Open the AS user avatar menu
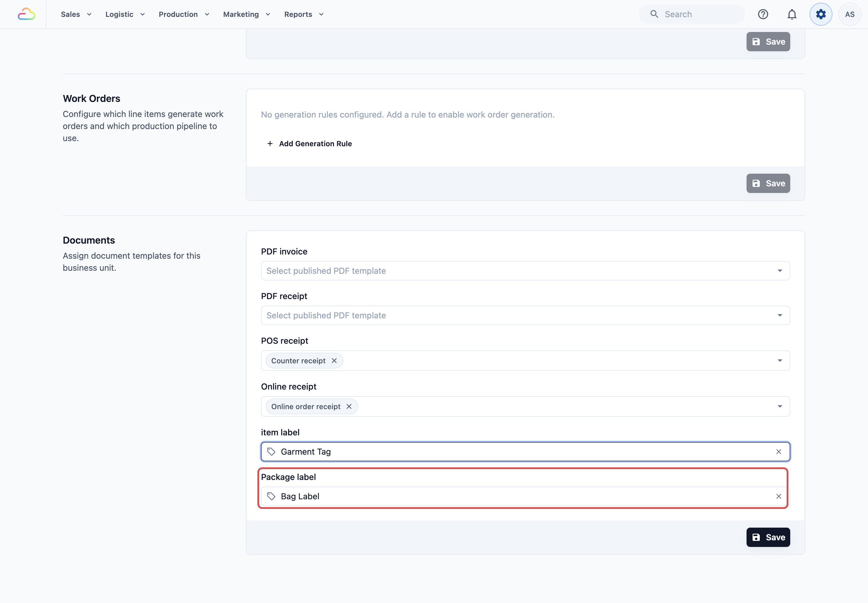 click(x=850, y=14)
